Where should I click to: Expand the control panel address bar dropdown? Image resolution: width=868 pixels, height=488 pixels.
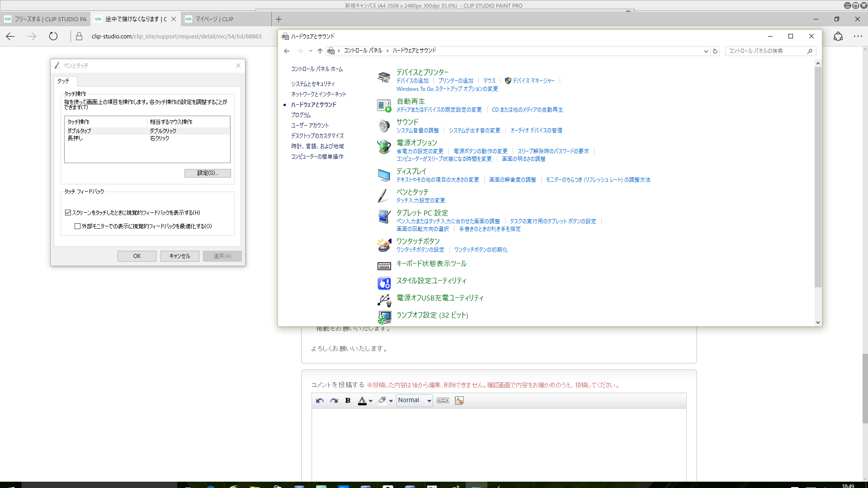click(x=706, y=51)
